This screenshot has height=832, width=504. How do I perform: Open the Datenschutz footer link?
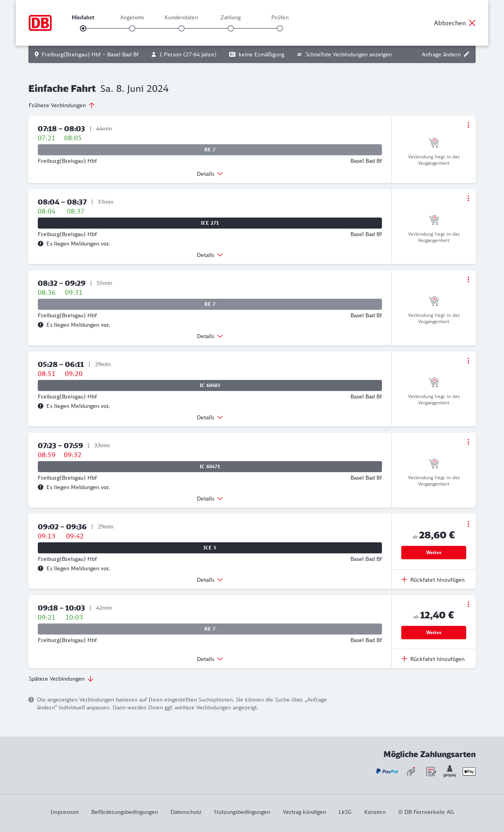tap(186, 812)
